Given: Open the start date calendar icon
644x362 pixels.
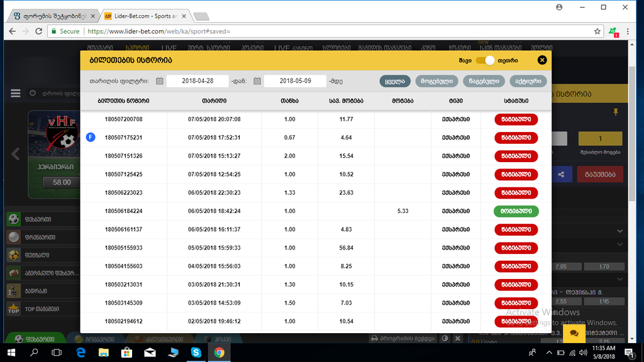Looking at the screenshot, I should (x=160, y=81).
